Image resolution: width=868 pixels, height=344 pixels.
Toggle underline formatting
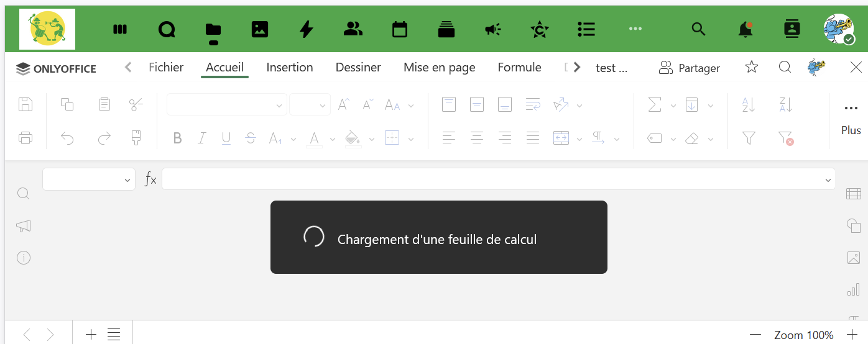(x=226, y=138)
